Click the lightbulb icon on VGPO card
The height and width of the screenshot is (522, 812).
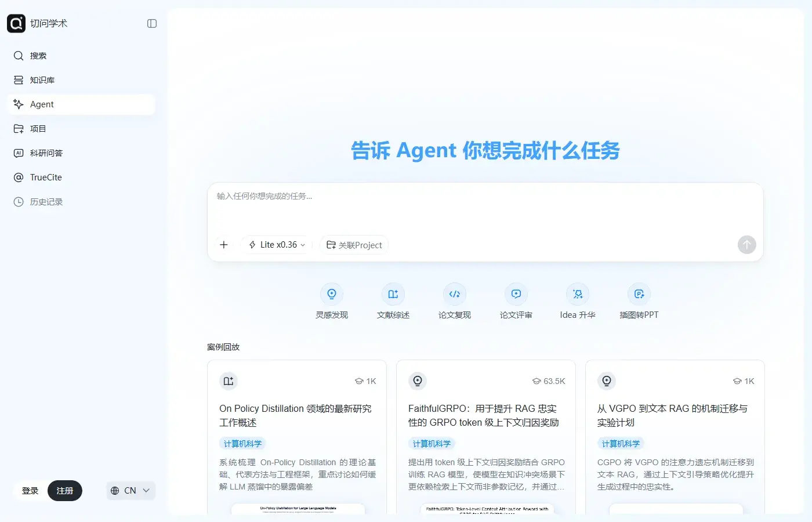[607, 381]
